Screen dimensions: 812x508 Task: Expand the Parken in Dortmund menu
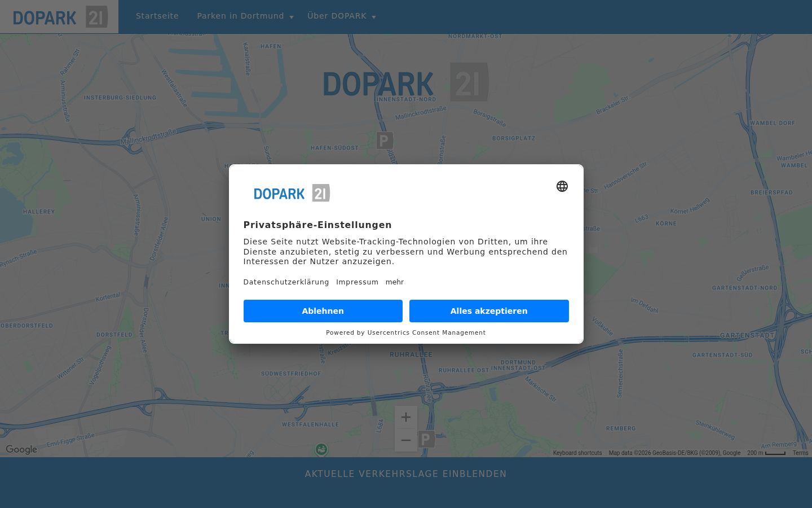point(245,16)
